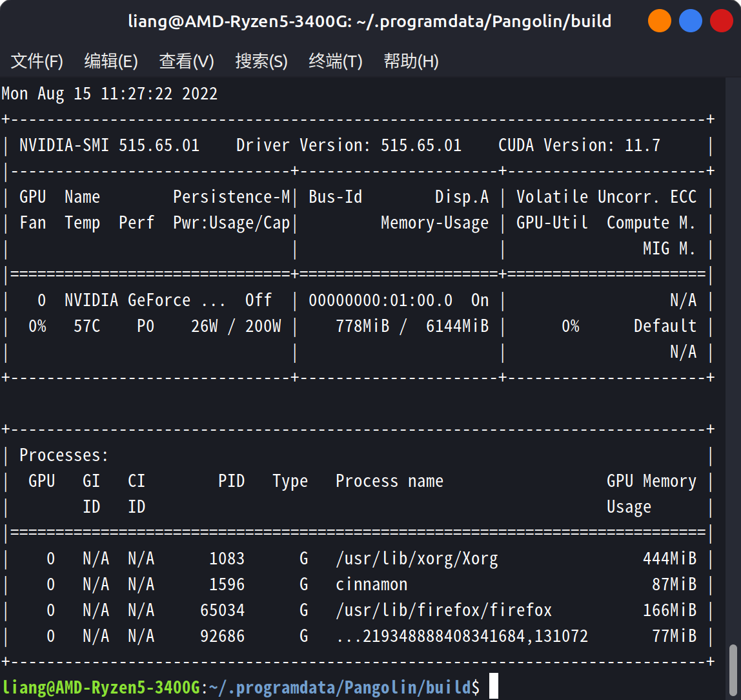
Task: Click the Mon Aug 15 timestamp line
Action: 110,94
